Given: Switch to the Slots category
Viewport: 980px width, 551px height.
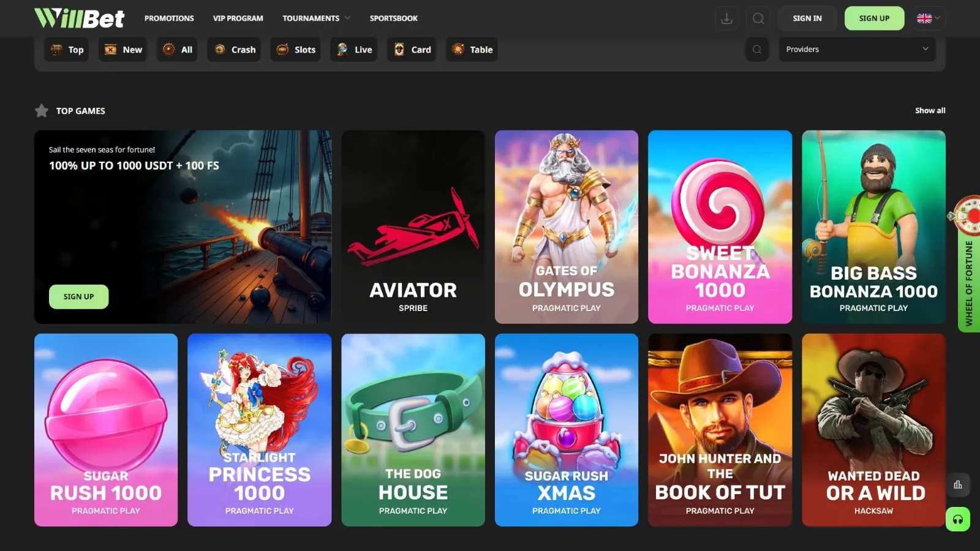Looking at the screenshot, I should coord(296,50).
